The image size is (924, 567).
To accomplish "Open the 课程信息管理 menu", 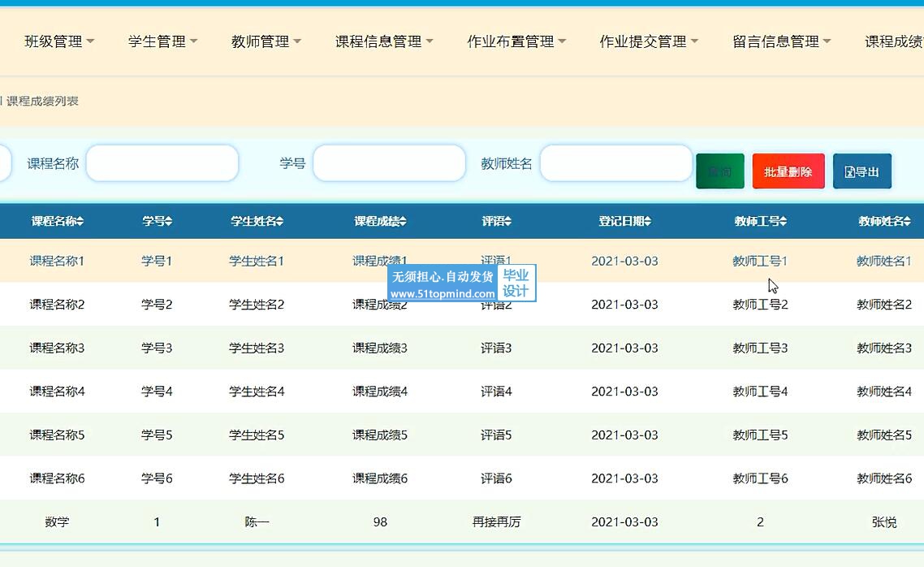I will (x=384, y=41).
